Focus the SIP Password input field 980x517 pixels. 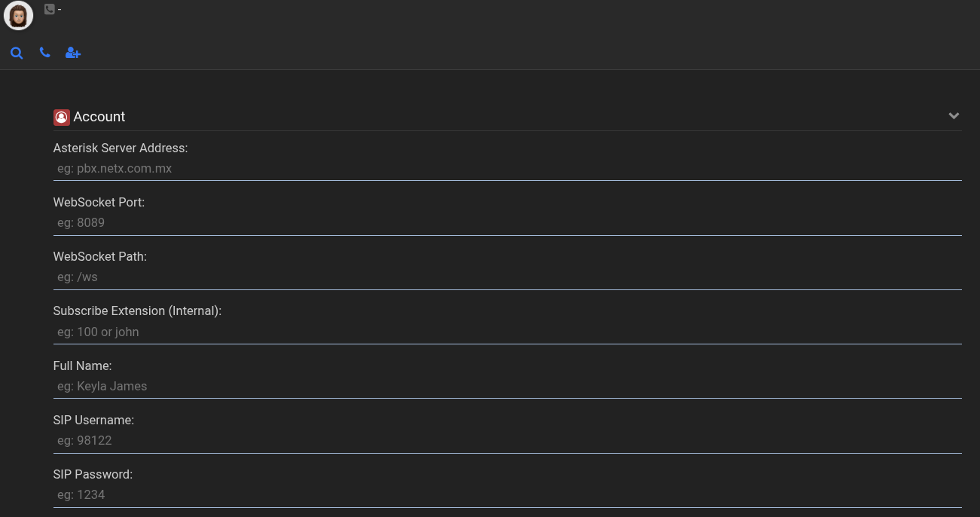(x=508, y=495)
